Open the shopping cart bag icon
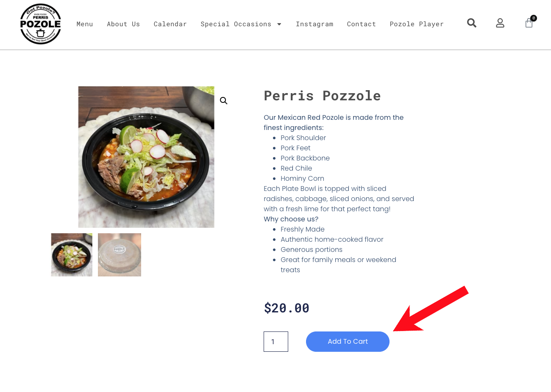The width and height of the screenshot is (551, 392). coord(529,23)
